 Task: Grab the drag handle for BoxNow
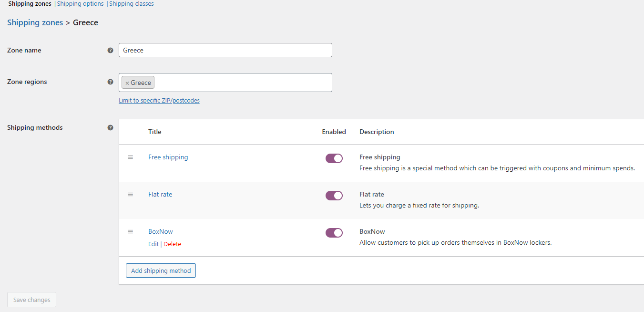[x=130, y=231]
